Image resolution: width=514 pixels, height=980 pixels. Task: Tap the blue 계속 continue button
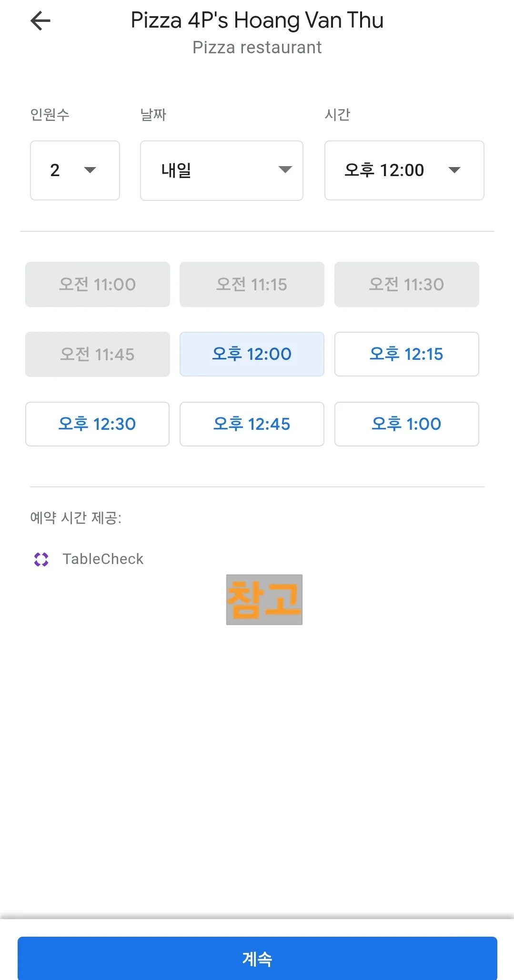point(257,958)
